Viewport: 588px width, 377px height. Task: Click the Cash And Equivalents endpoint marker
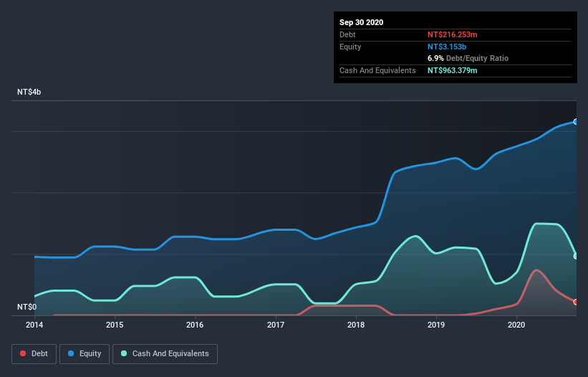pos(576,256)
